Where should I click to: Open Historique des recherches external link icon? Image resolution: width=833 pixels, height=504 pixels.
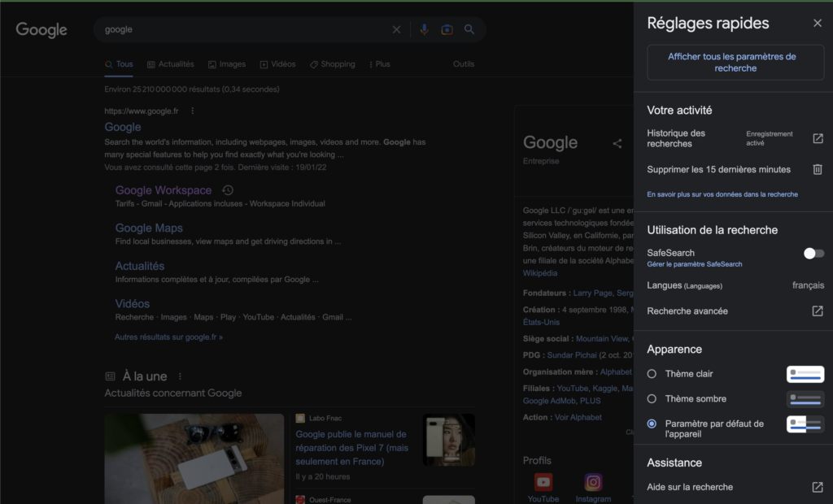[818, 139]
